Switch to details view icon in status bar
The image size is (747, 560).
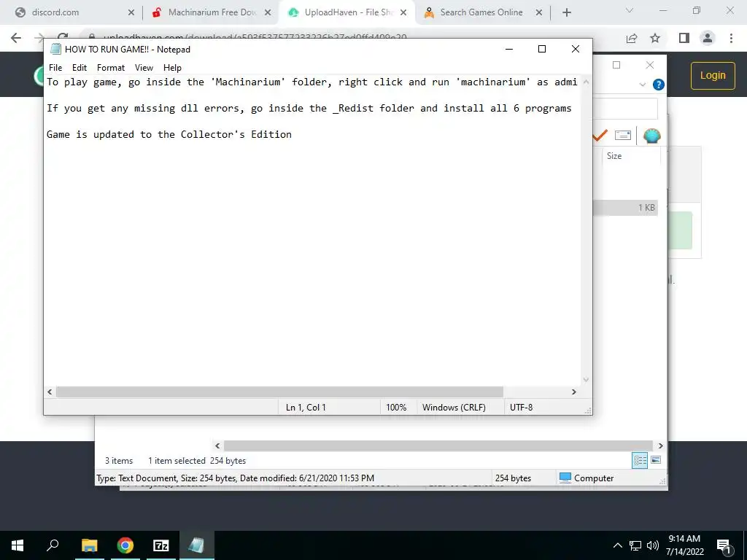(640, 461)
